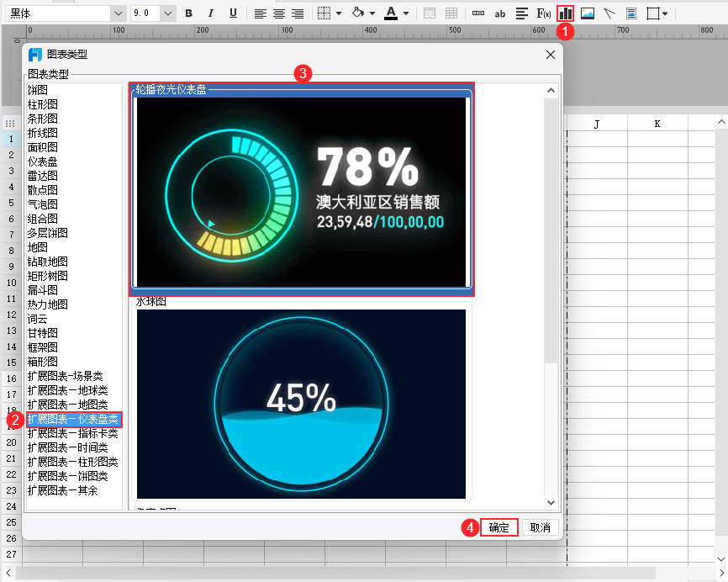Click the cell border icon
This screenshot has width=728, height=582.
point(324,13)
